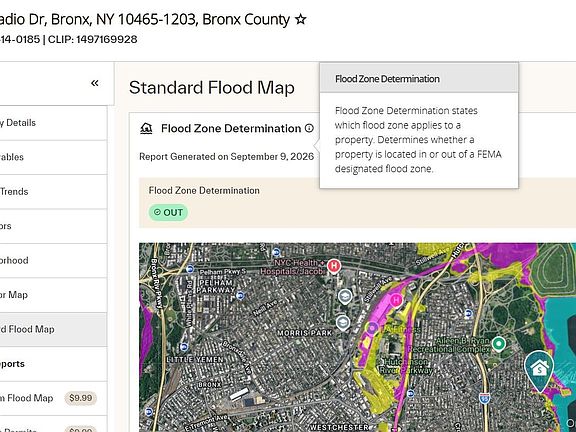Click upper school marker near Morris Park

click(x=345, y=296)
